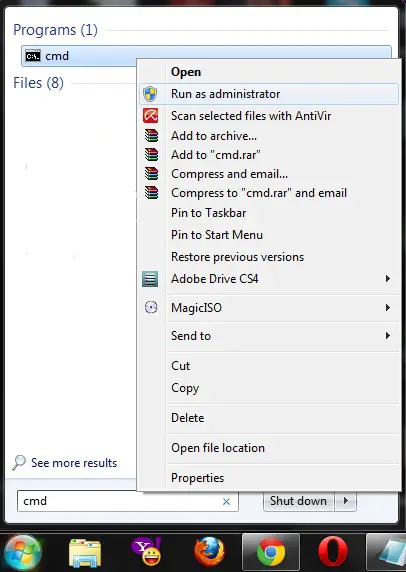Choose Pin to Taskbar
The image size is (406, 572).
point(209,213)
